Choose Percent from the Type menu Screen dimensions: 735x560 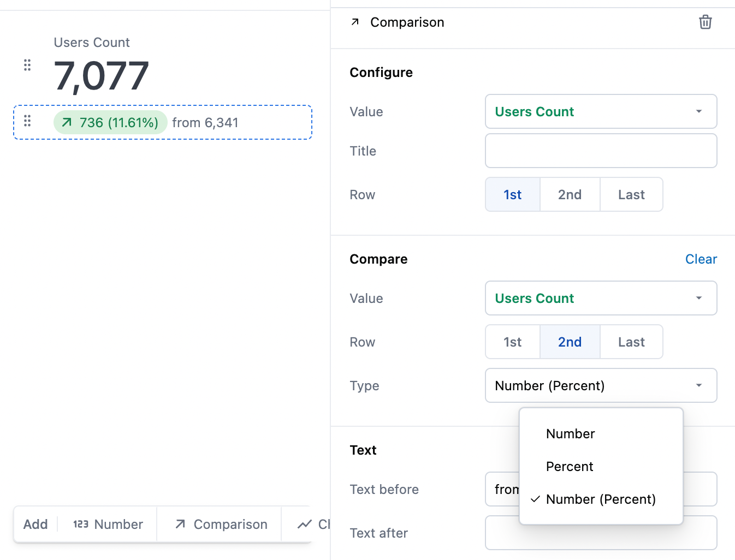pyautogui.click(x=570, y=466)
